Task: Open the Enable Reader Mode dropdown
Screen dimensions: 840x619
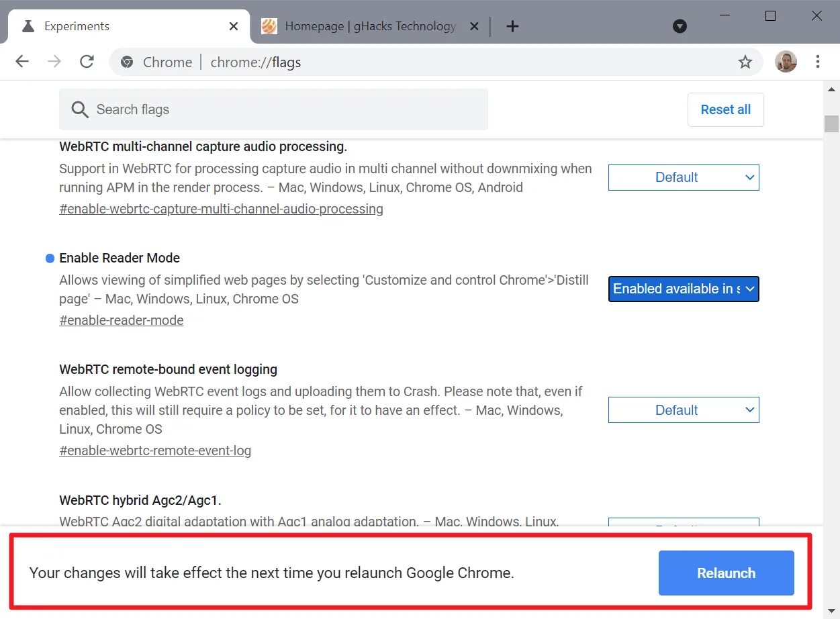Action: pos(684,289)
